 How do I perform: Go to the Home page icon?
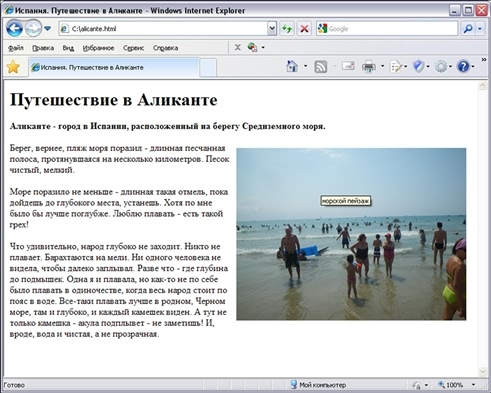(292, 66)
